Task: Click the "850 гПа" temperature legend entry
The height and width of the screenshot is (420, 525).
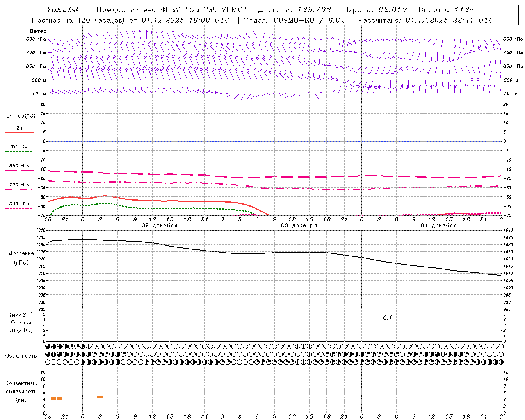Action: click(19, 166)
